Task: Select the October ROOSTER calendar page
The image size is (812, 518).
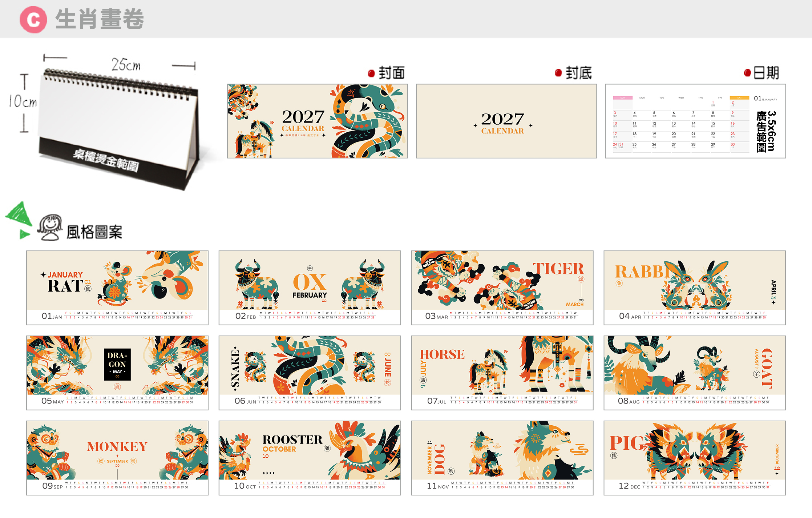Action: pos(310,458)
